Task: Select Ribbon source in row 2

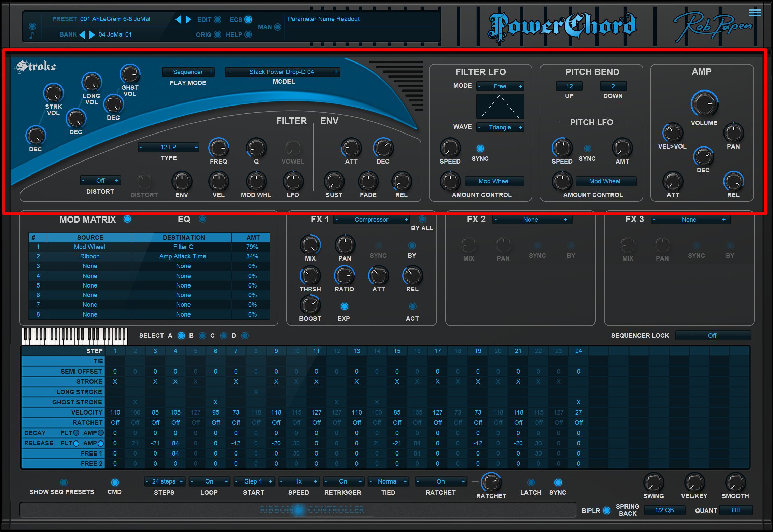Action: tap(89, 256)
